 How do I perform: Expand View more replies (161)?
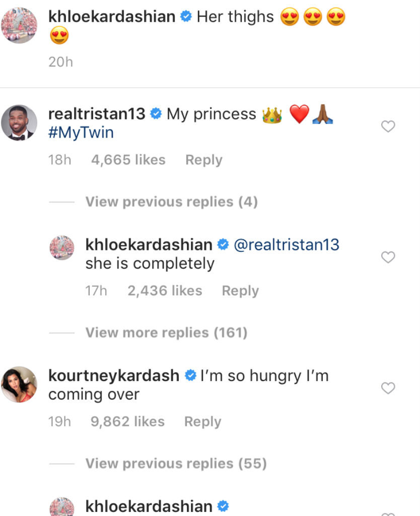click(167, 333)
